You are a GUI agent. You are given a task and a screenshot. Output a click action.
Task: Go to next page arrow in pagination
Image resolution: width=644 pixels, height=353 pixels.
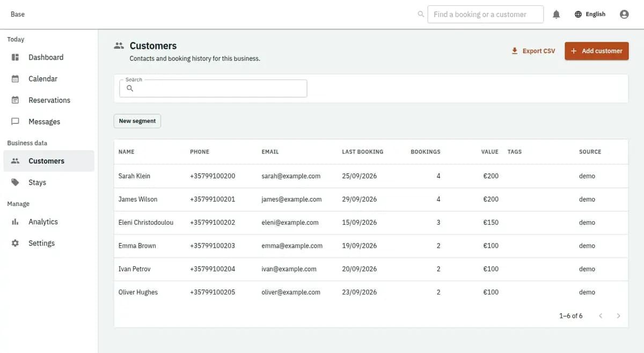(x=618, y=316)
